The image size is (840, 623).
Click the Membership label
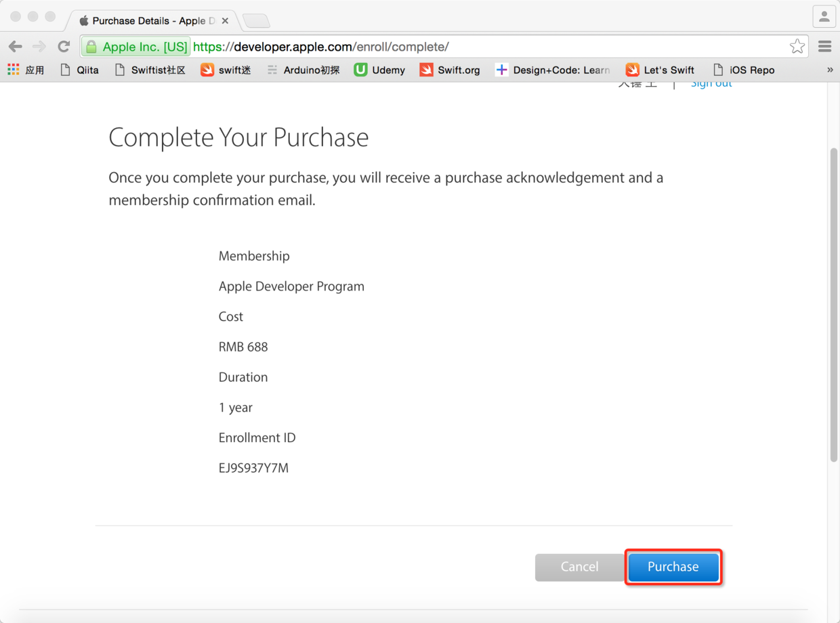point(254,256)
